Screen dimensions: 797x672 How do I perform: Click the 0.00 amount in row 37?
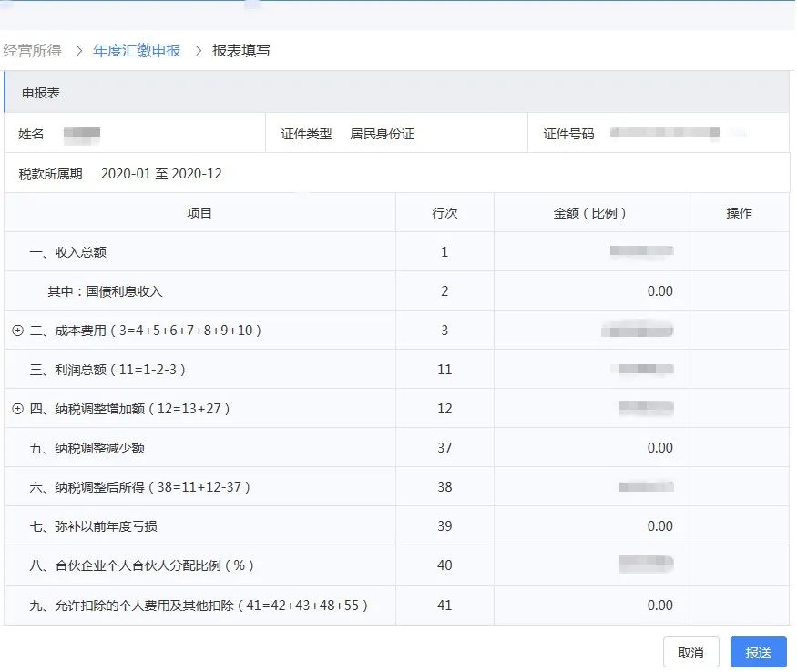point(659,448)
